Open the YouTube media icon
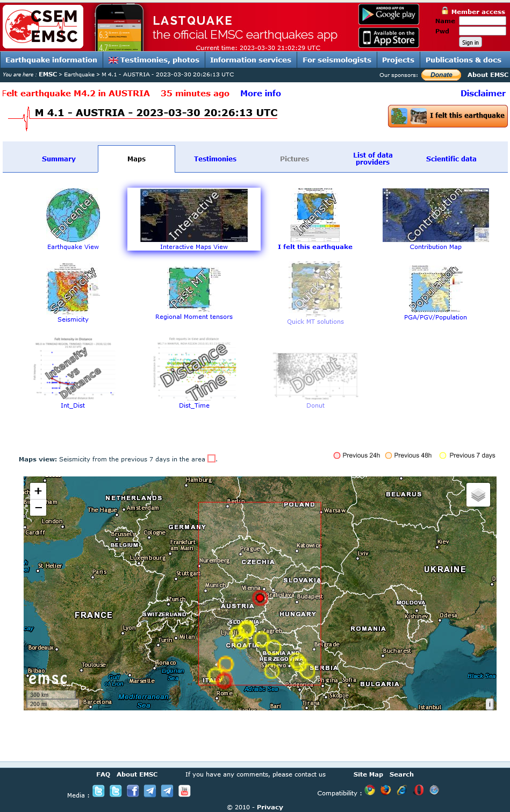510x812 pixels. [184, 790]
